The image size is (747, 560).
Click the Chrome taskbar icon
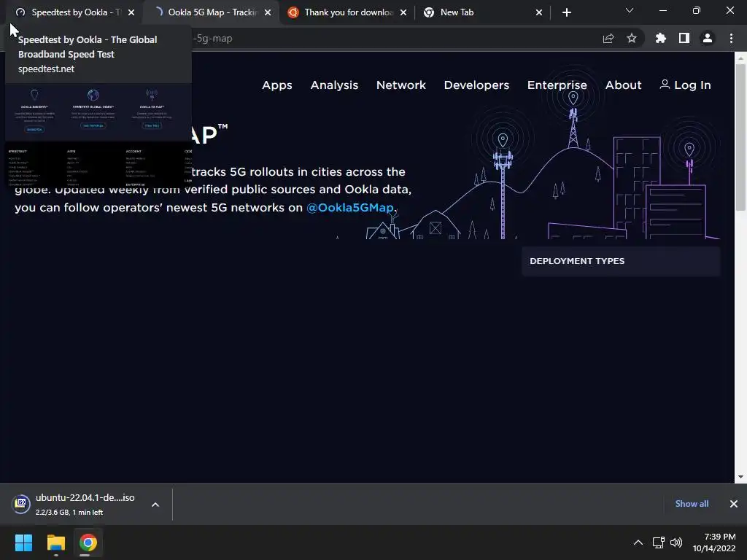tap(88, 542)
